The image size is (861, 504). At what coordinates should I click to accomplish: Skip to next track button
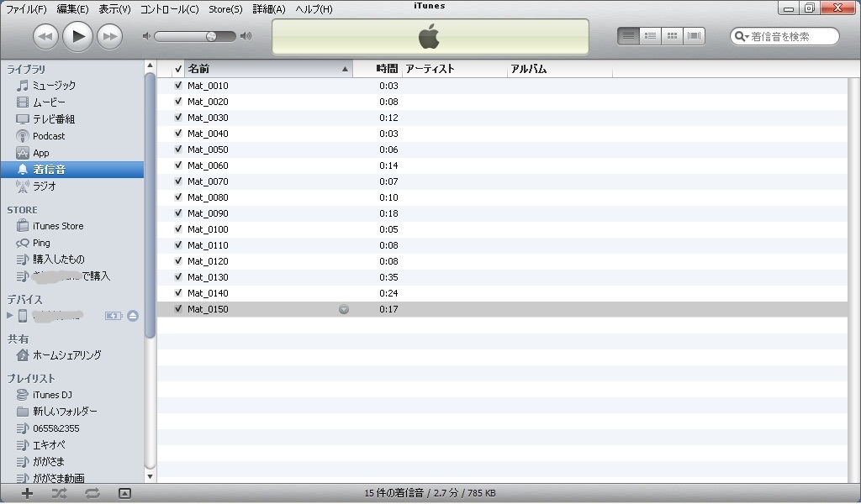coord(110,37)
